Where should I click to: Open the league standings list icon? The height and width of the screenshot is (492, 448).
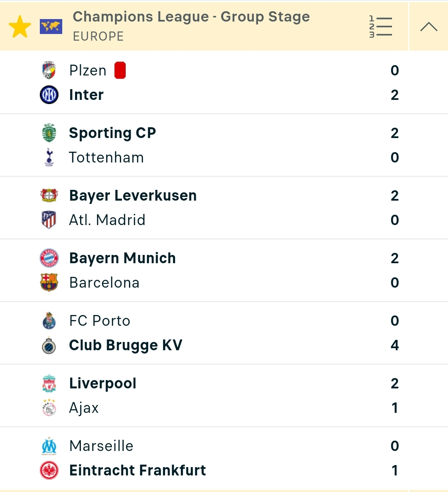(380, 27)
